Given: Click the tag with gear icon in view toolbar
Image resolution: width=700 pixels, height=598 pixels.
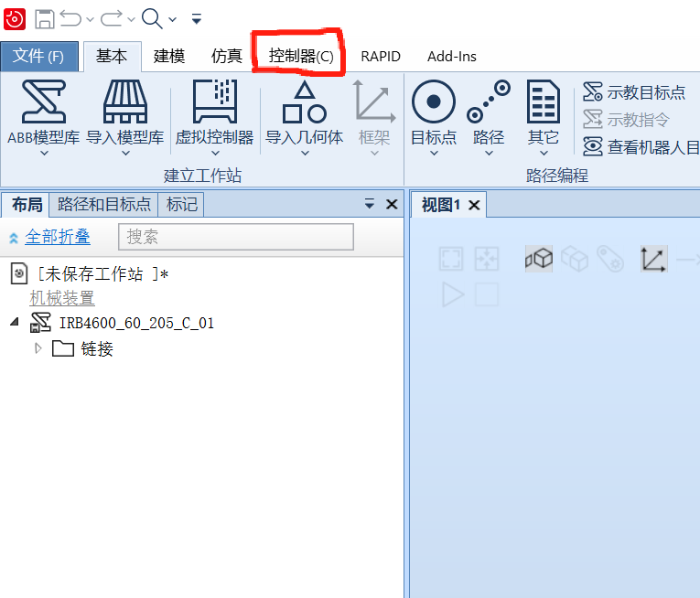Looking at the screenshot, I should (x=610, y=259).
